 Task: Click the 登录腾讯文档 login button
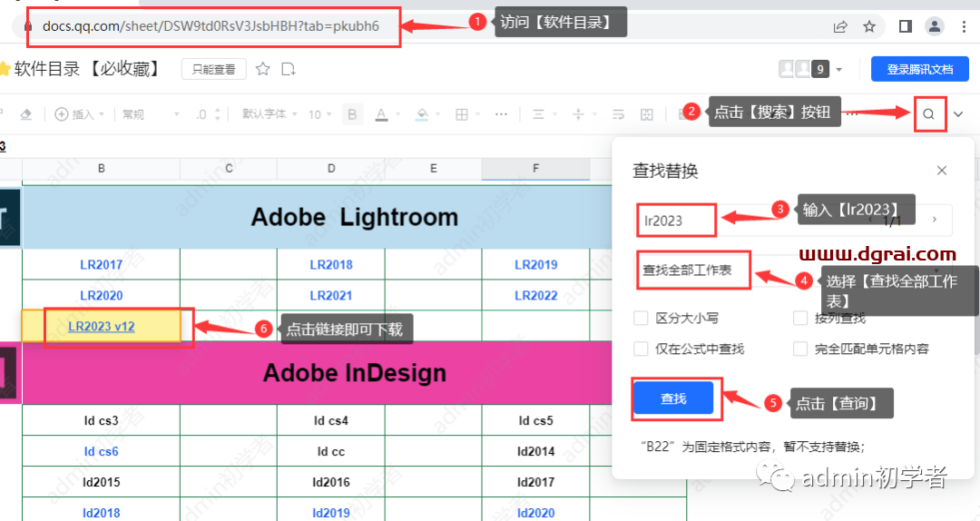pos(918,69)
